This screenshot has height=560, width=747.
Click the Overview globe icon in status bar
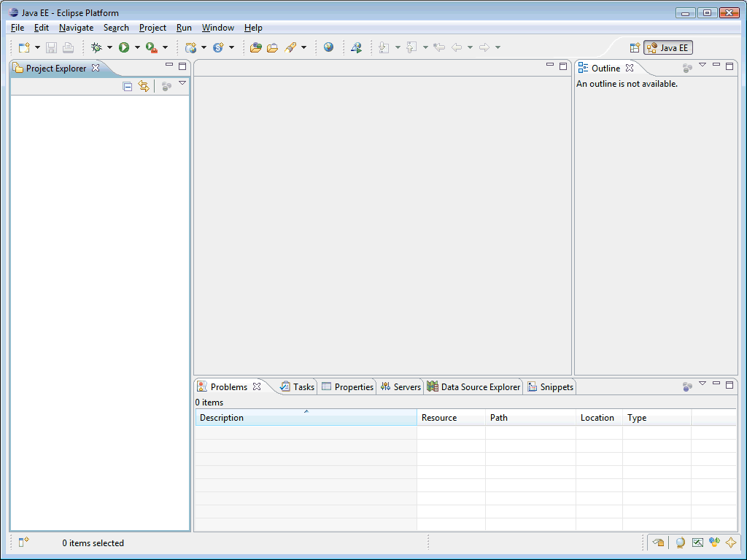pos(681,542)
